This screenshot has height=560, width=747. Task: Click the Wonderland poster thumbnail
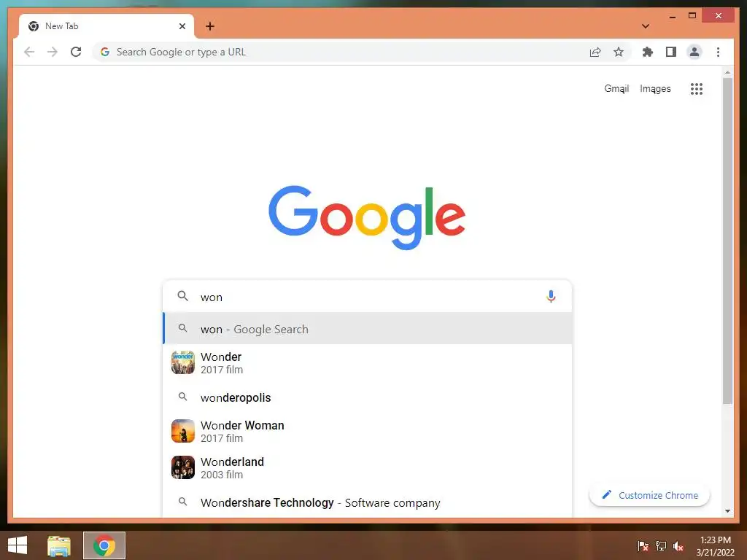point(183,467)
